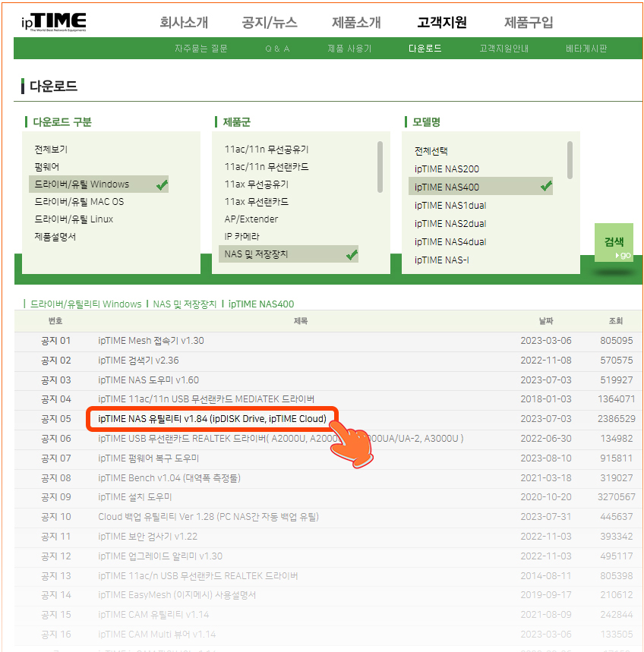644x652 pixels.
Task: Click the 조회 column header
Action: click(616, 321)
